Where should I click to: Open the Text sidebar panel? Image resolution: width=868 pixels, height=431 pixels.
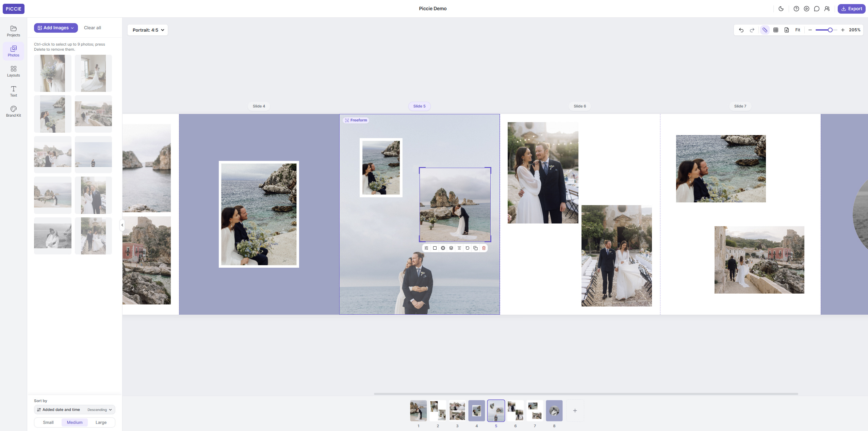(13, 91)
